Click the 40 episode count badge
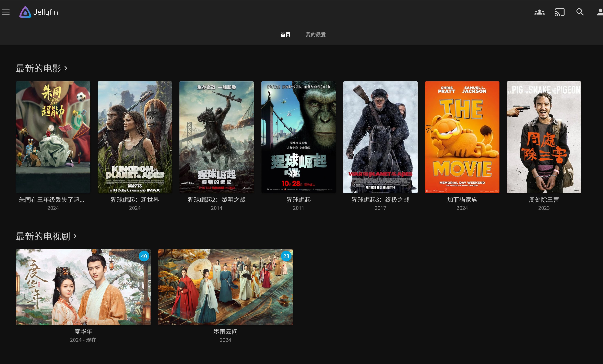Viewport: 603px width, 364px height. coord(144,256)
